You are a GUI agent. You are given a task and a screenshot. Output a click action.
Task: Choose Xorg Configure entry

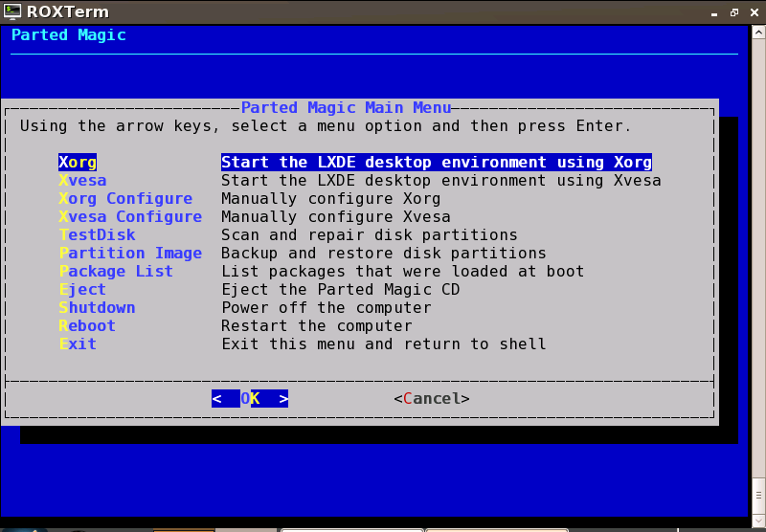click(x=125, y=199)
